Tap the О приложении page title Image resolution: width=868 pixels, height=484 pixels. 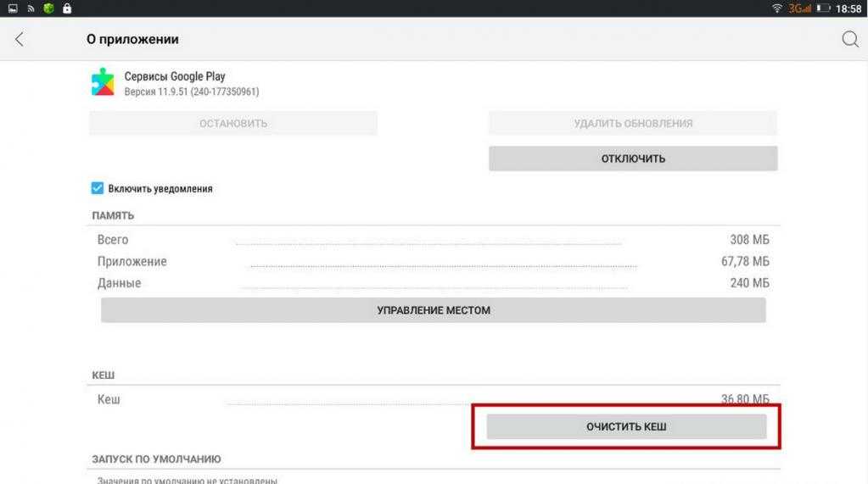click(x=132, y=40)
